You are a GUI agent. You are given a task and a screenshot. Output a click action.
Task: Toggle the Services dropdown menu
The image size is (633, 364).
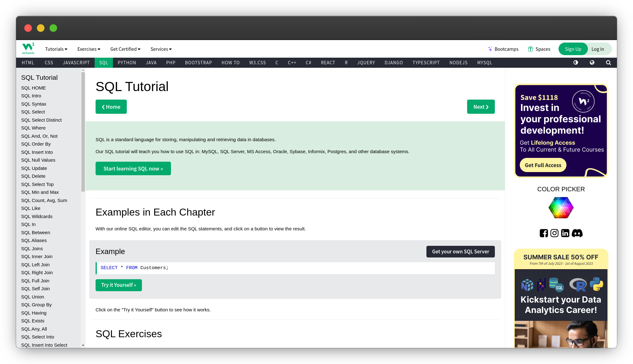pos(161,49)
